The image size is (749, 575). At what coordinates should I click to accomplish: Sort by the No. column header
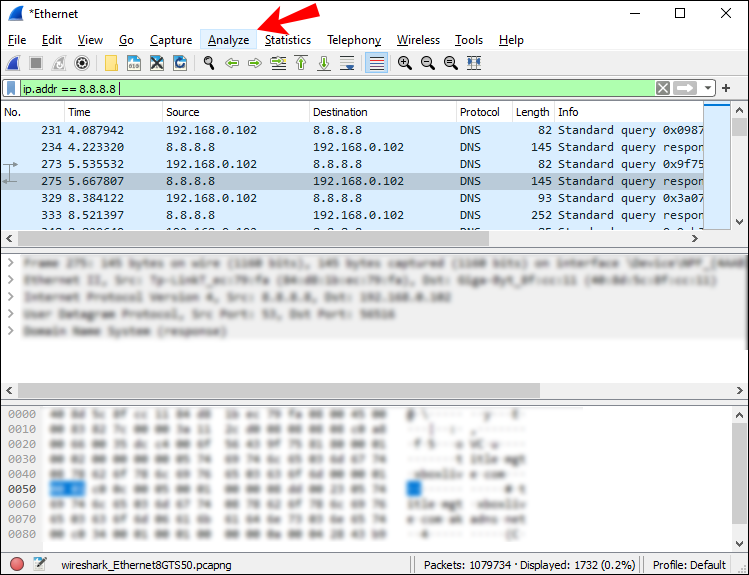[32, 112]
